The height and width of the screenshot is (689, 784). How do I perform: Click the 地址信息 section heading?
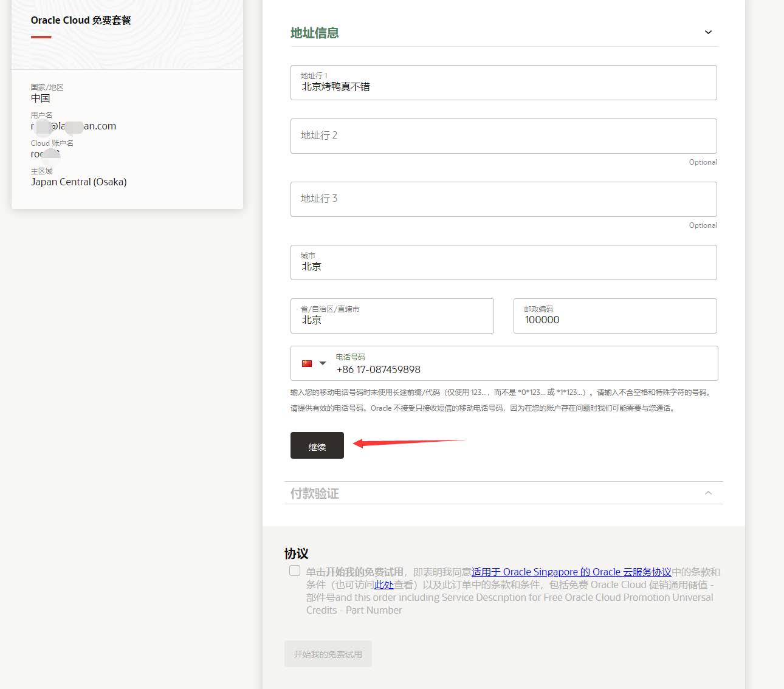point(314,33)
